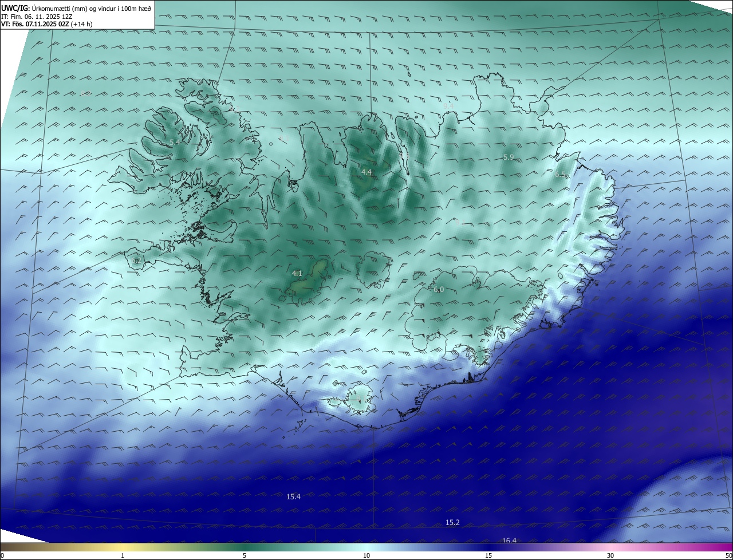
Task: Click the 16.4 value near the bottom edge
Action: point(509,541)
